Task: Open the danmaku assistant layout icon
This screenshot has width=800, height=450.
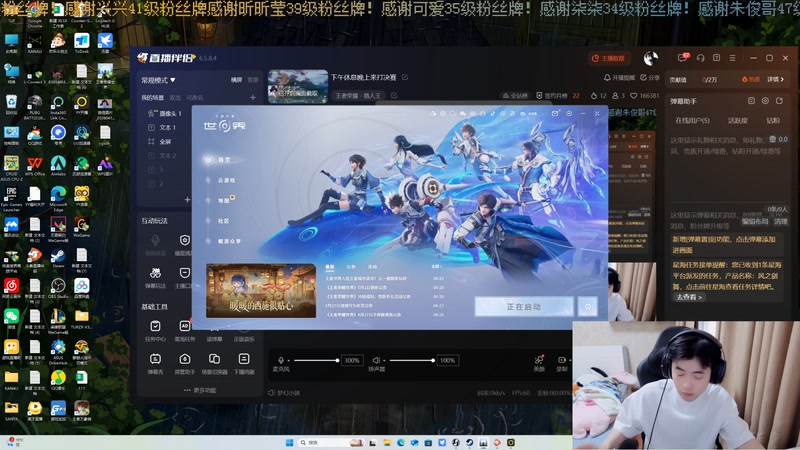Action: pyautogui.click(x=751, y=101)
